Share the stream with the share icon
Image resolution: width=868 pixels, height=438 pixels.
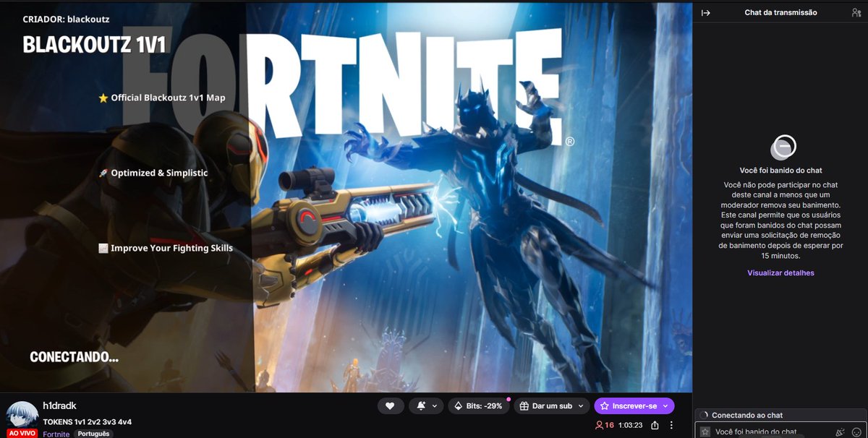click(x=655, y=425)
